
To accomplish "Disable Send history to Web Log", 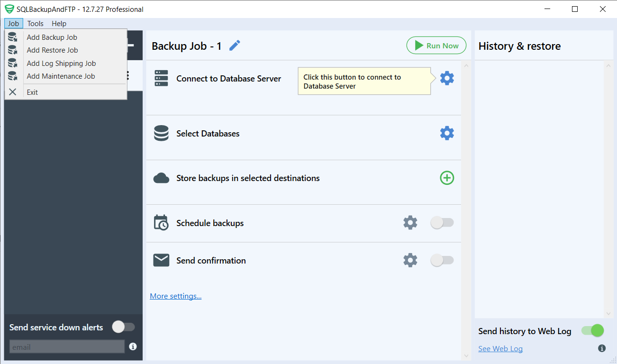I will [x=592, y=330].
